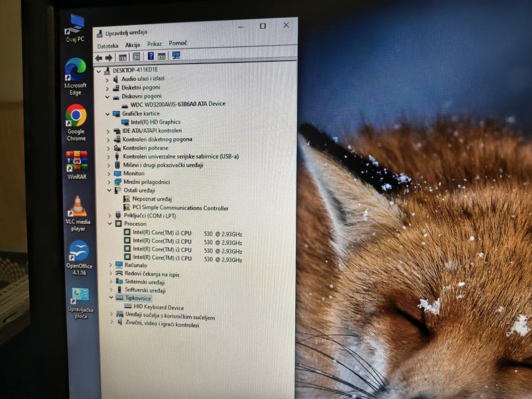Screen dimensions: 532x399
Task: Minimize the Upravitelj uređaja window
Action: pyautogui.click(x=241, y=27)
